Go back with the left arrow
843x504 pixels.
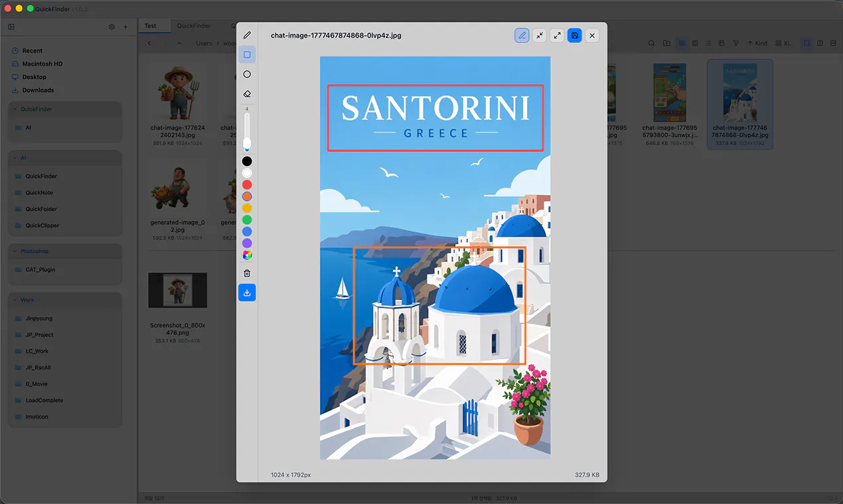[149, 43]
